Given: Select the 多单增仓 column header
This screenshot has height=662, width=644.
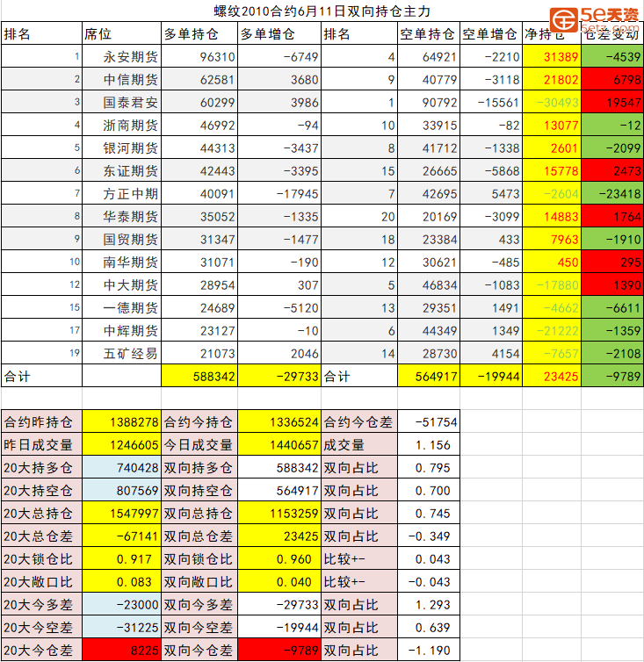Looking at the screenshot, I should pyautogui.click(x=279, y=33).
